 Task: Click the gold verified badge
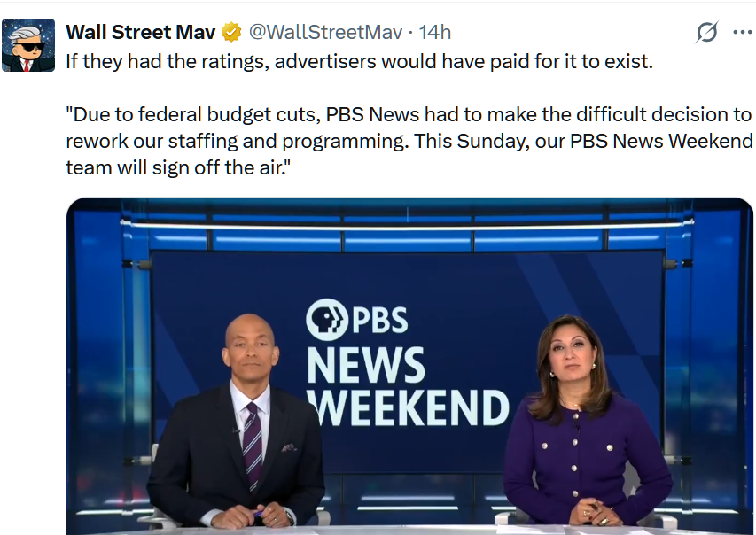point(231,33)
